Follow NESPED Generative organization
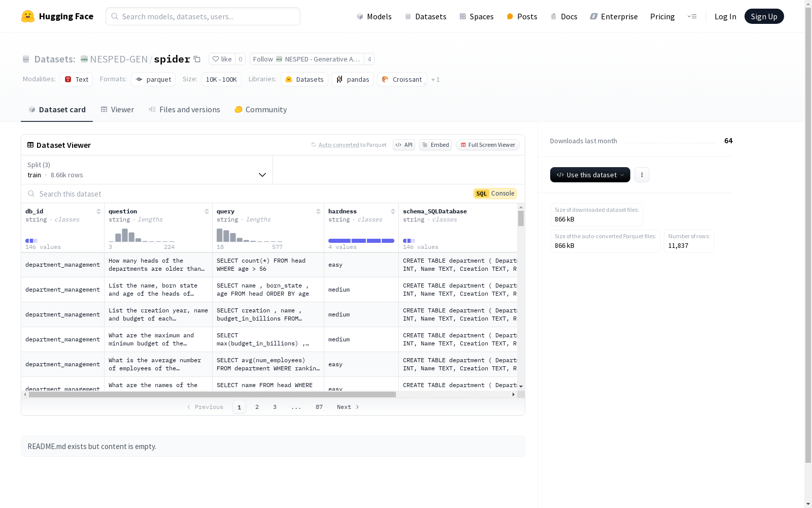This screenshot has height=508, width=812. click(x=307, y=59)
